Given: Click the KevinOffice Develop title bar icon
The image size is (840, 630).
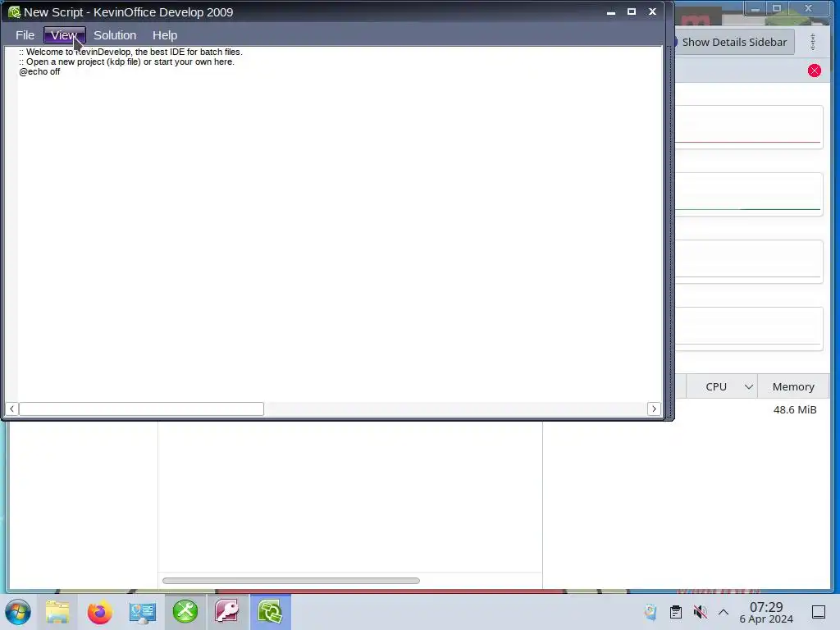Looking at the screenshot, I should click(x=14, y=11).
